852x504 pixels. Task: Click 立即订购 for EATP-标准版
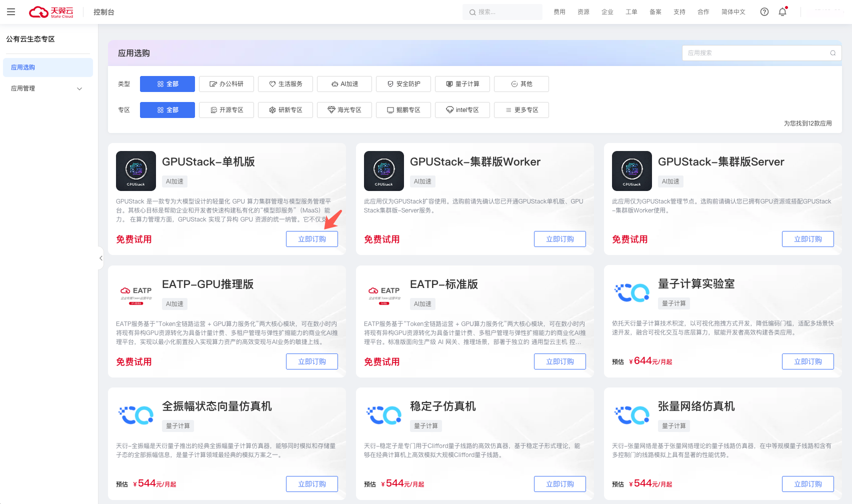point(560,361)
